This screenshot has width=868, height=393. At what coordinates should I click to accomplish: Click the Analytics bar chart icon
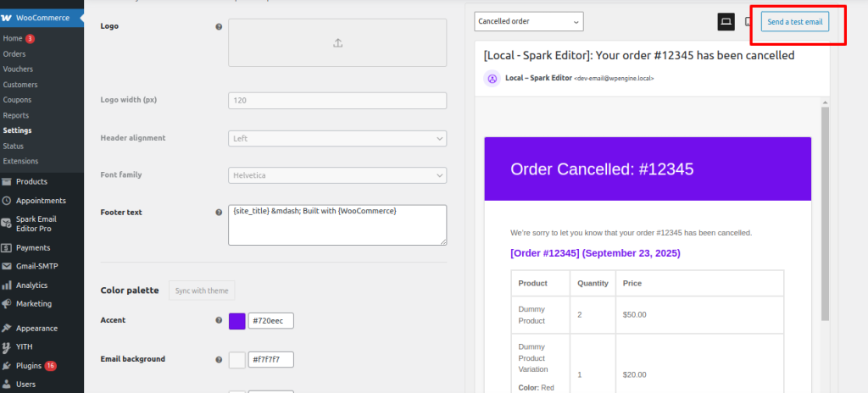[7, 285]
